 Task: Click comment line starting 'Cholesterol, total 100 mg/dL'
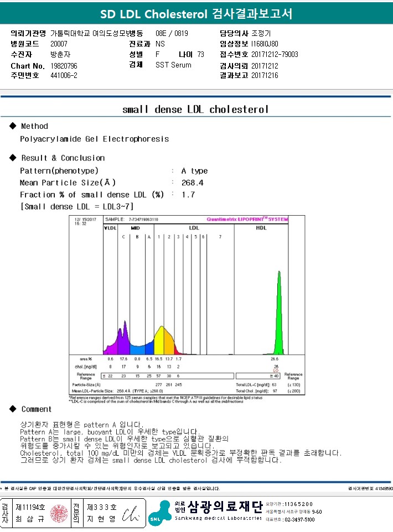[x=180, y=453]
